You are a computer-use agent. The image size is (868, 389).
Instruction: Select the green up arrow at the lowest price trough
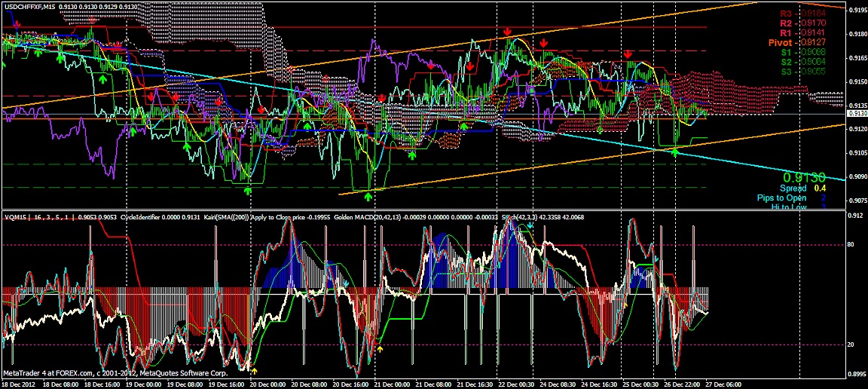(x=368, y=197)
